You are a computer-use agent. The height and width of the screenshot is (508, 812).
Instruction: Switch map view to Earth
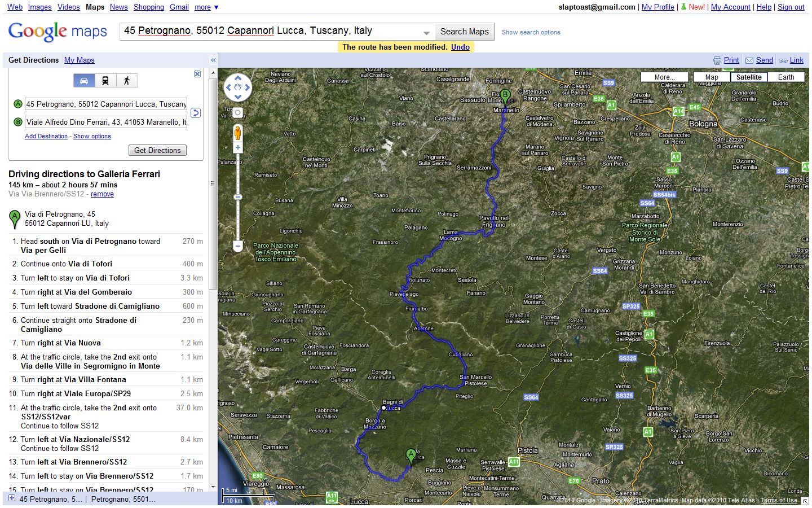click(x=785, y=77)
